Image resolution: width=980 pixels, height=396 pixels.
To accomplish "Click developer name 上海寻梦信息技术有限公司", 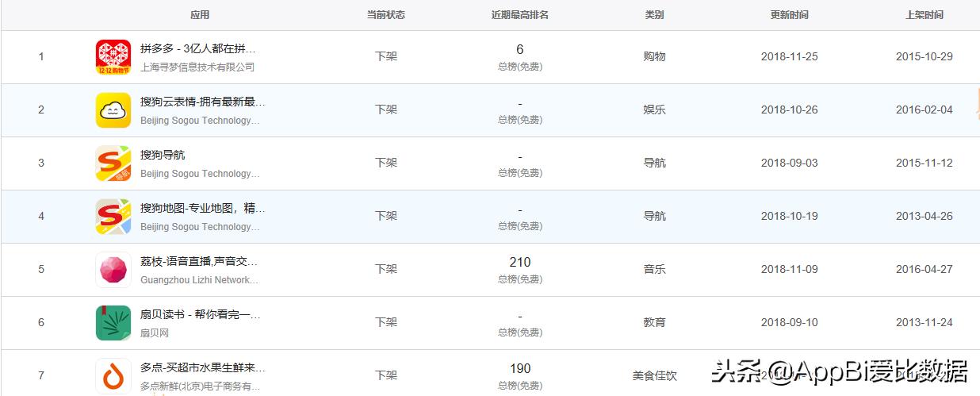I will tap(197, 67).
